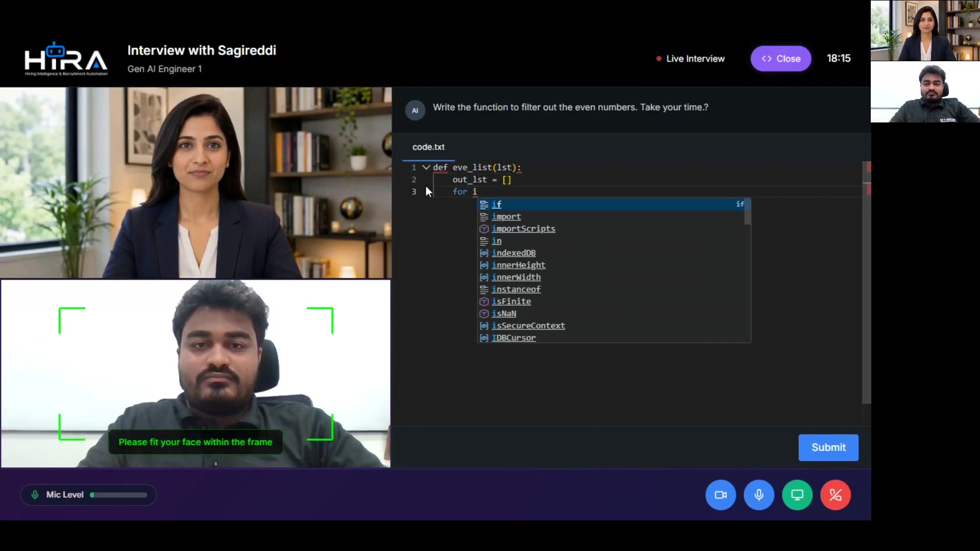This screenshot has height=551, width=980.
Task: Select the 'isFinite' function suggestion
Action: point(610,302)
